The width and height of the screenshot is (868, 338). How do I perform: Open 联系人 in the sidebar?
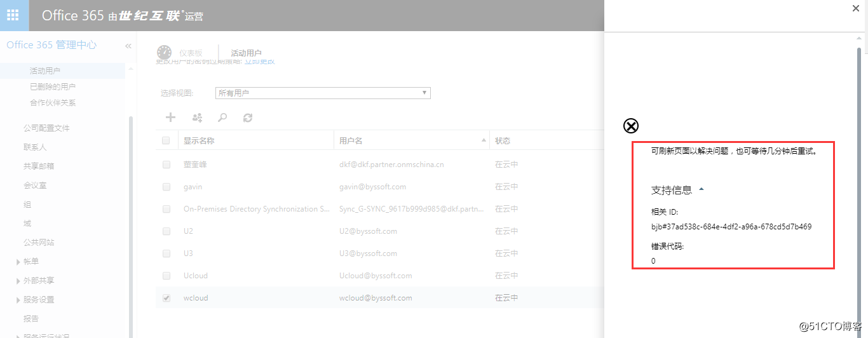click(x=35, y=147)
